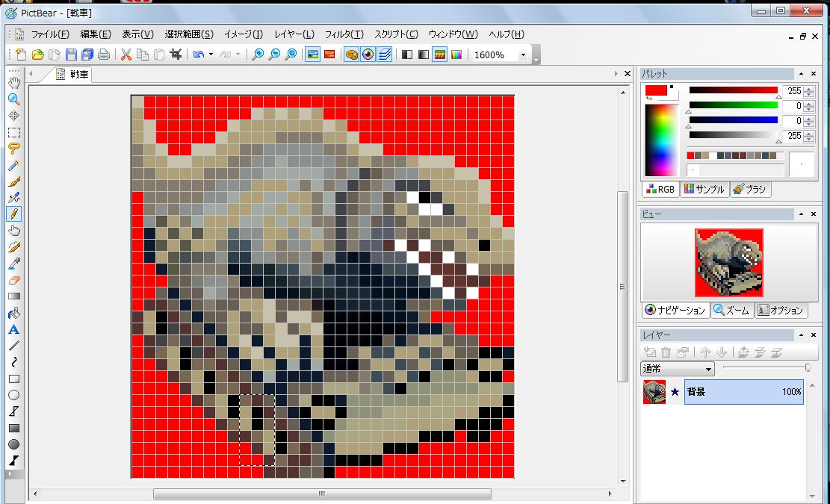Undo the last action
Screen dimensions: 830x504
199,55
